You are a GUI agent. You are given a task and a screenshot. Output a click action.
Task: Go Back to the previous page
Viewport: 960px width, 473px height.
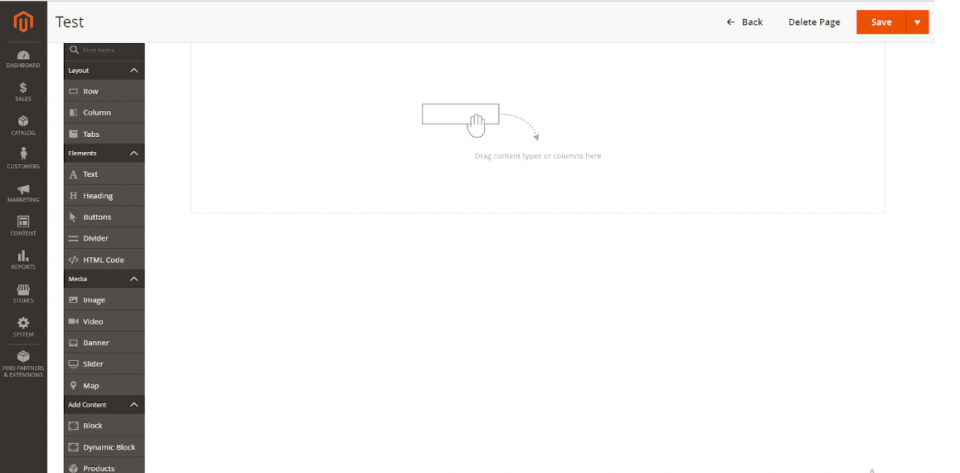[744, 22]
